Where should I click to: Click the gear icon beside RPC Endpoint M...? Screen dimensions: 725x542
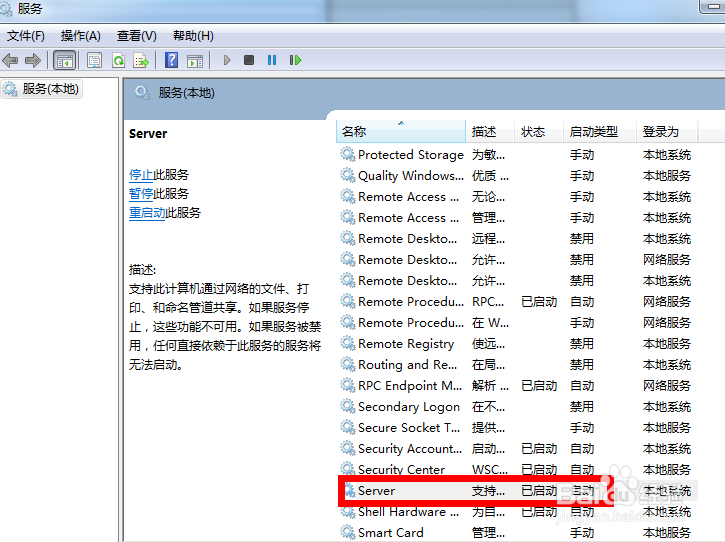coord(348,385)
